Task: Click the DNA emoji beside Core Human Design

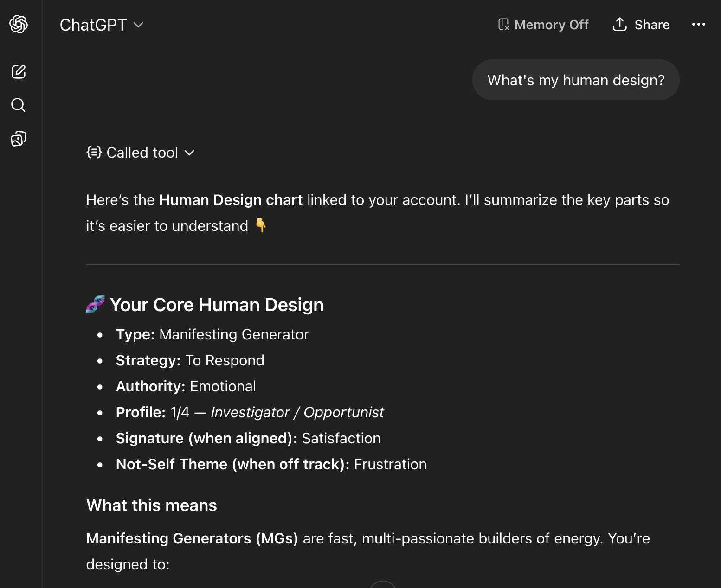Action: point(96,305)
